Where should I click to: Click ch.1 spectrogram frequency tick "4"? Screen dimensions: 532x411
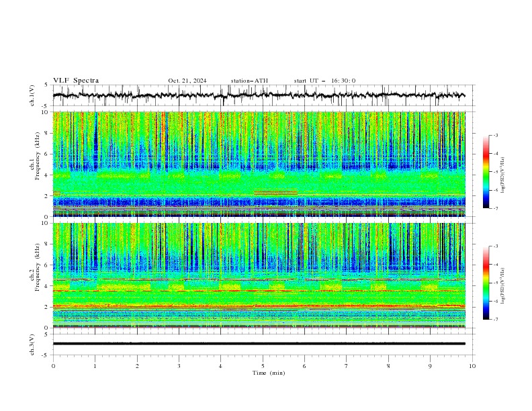[47, 175]
